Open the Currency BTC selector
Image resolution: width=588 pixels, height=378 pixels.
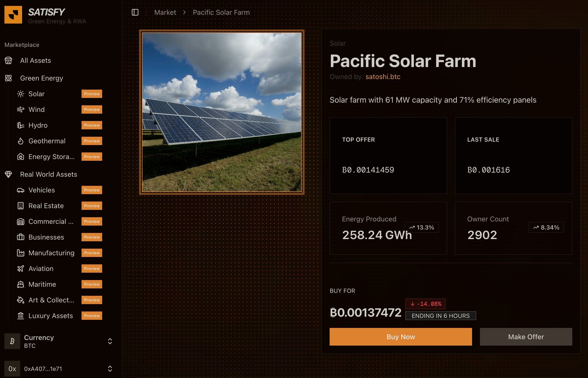(x=59, y=341)
